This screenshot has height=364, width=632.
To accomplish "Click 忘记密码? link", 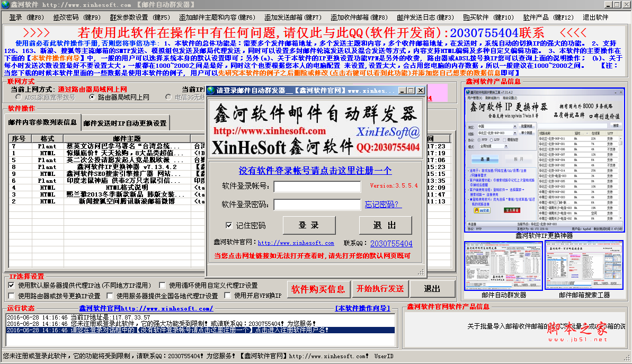I will [383, 205].
